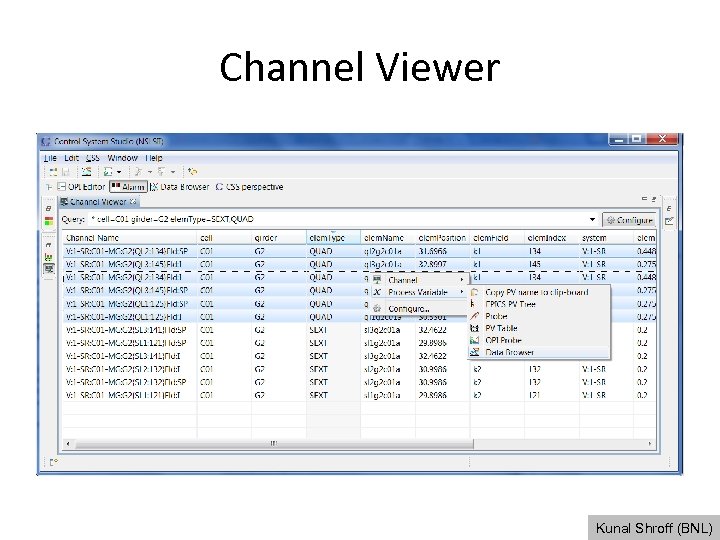Viewport: 720px width, 540px height.
Task: Open the image toolbar icon's dropdown arrow
Action: pyautogui.click(x=119, y=172)
